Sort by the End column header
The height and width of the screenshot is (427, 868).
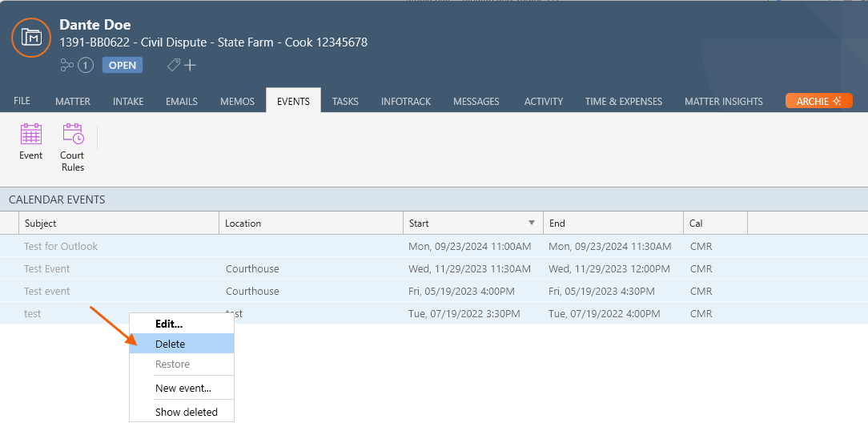pos(613,224)
